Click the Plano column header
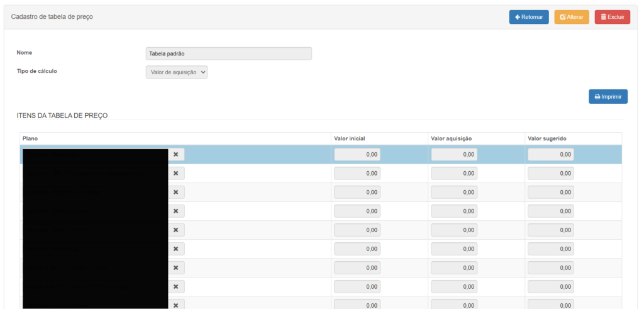Viewport: 644px width, 309px height. click(x=31, y=138)
